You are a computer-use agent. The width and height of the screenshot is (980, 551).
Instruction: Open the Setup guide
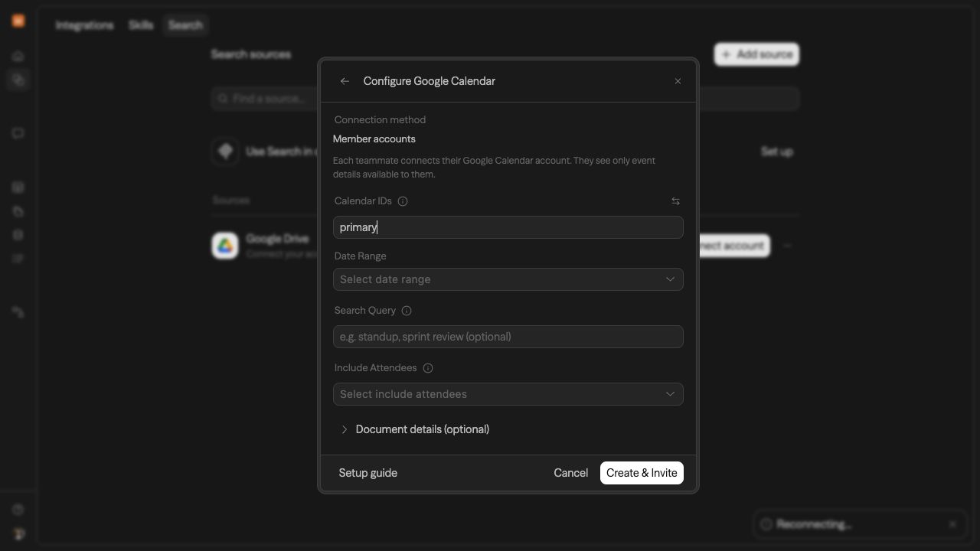pos(368,473)
